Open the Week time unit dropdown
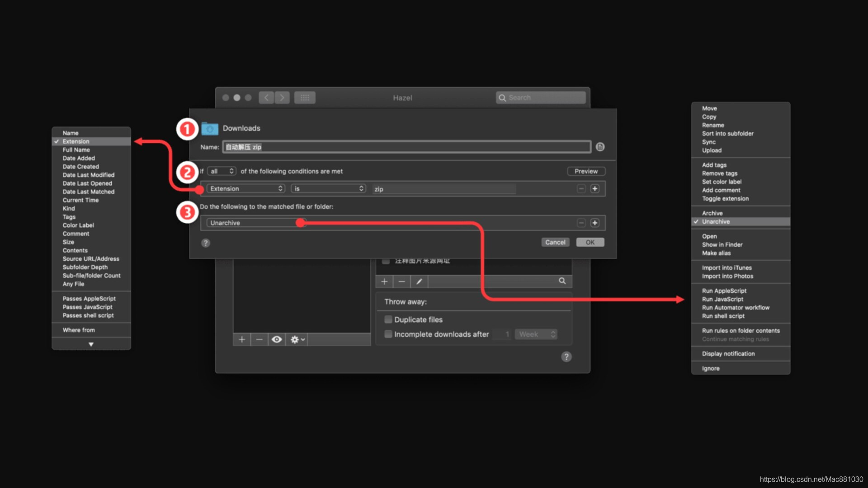Screen dimensions: 868x488 point(536,334)
